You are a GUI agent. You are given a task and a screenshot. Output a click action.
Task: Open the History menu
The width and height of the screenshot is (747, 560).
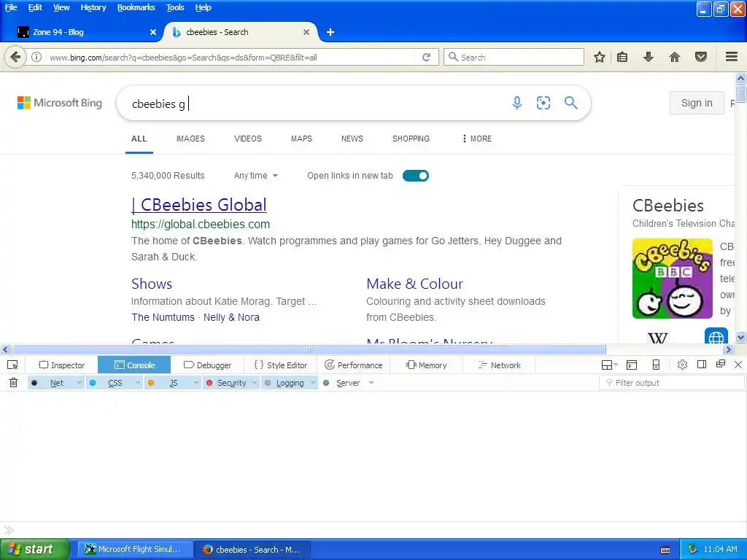coord(93,7)
